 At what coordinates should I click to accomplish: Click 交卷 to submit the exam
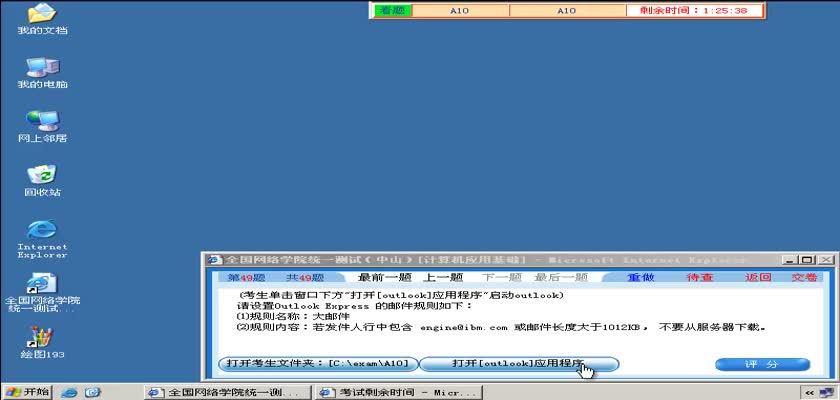[x=805, y=277]
